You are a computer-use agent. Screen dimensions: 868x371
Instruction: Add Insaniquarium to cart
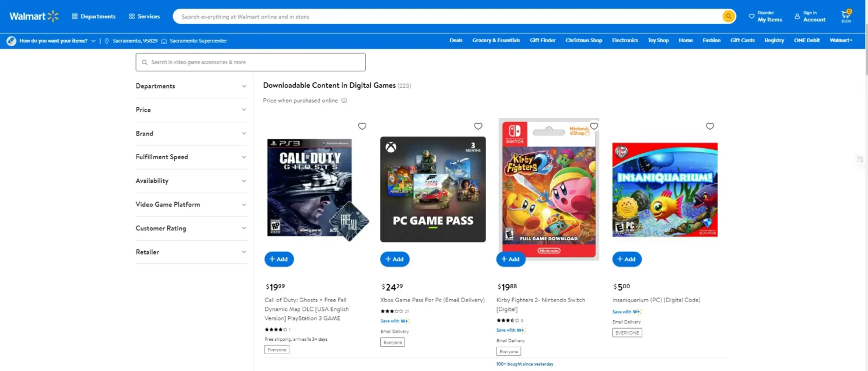(627, 259)
